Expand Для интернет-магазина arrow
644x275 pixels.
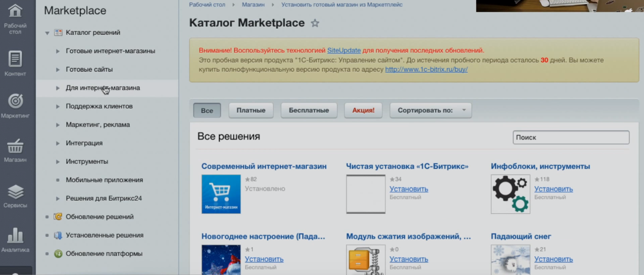pos(58,88)
